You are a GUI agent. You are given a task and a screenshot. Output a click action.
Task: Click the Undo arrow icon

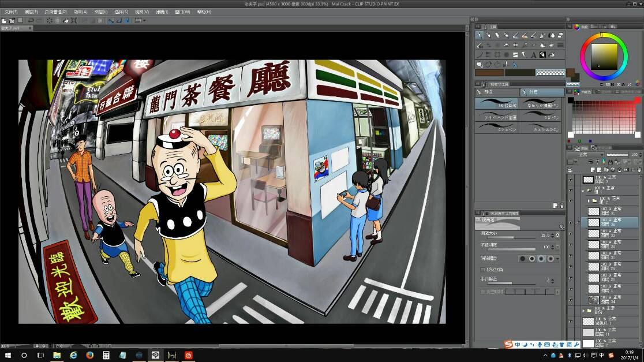point(31,21)
